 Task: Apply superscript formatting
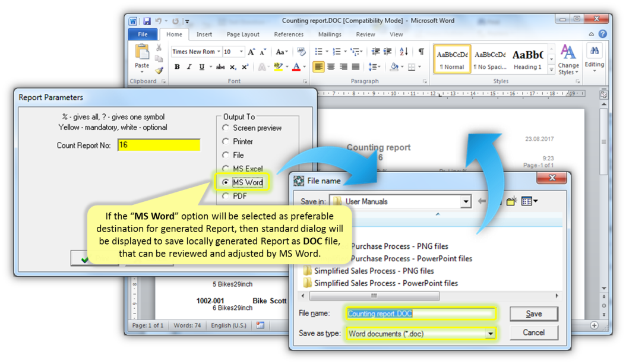coord(245,67)
